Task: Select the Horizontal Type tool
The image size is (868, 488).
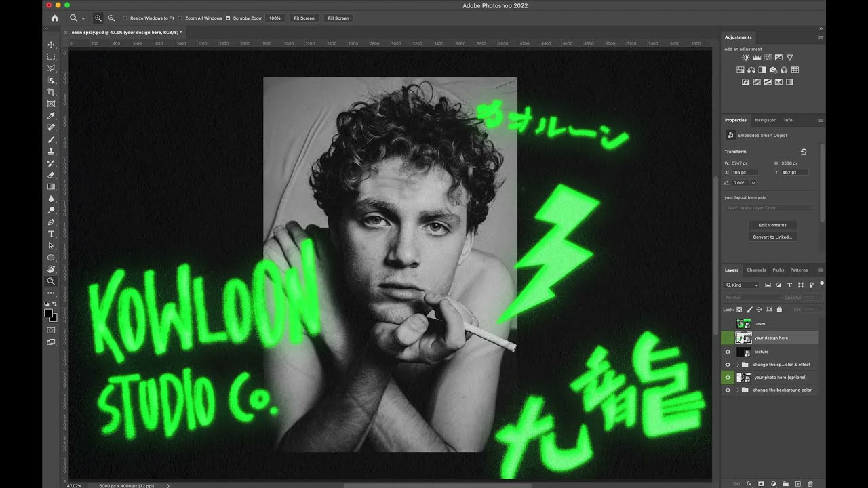Action: (51, 234)
